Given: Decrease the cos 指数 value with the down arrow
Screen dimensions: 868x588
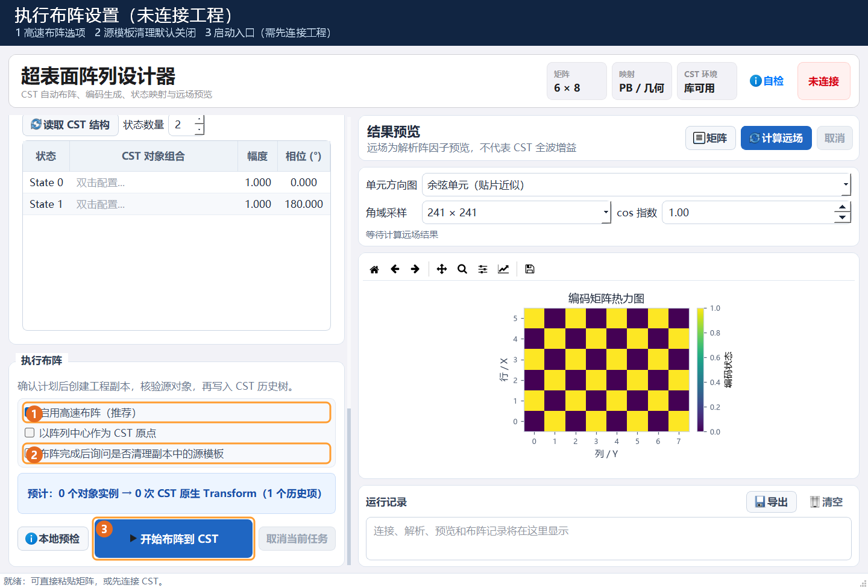Looking at the screenshot, I should (x=842, y=218).
